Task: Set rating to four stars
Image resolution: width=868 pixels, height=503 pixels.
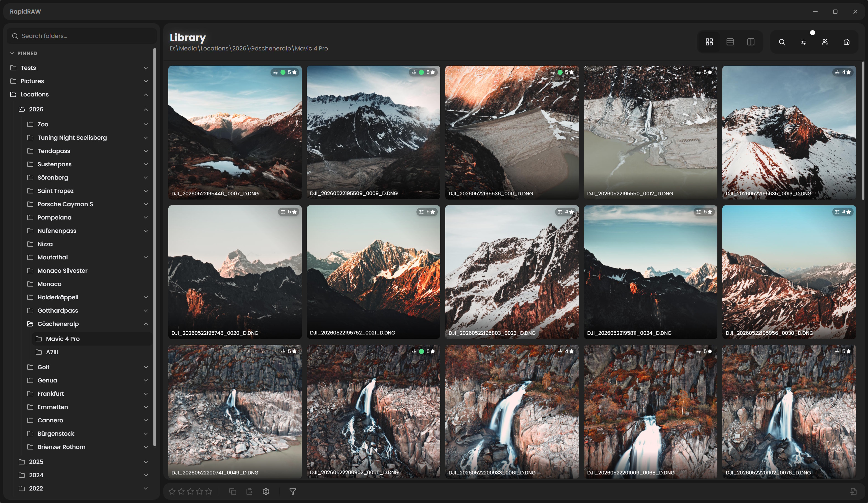Action: pyautogui.click(x=199, y=491)
